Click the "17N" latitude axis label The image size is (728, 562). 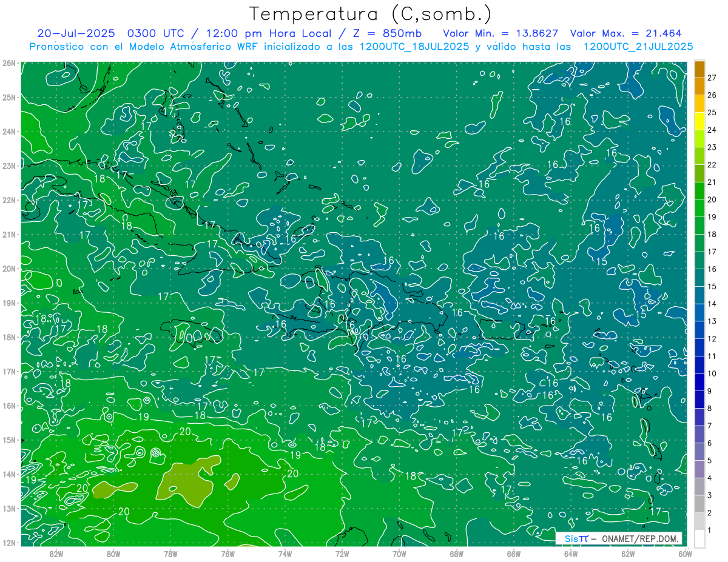pos(8,371)
